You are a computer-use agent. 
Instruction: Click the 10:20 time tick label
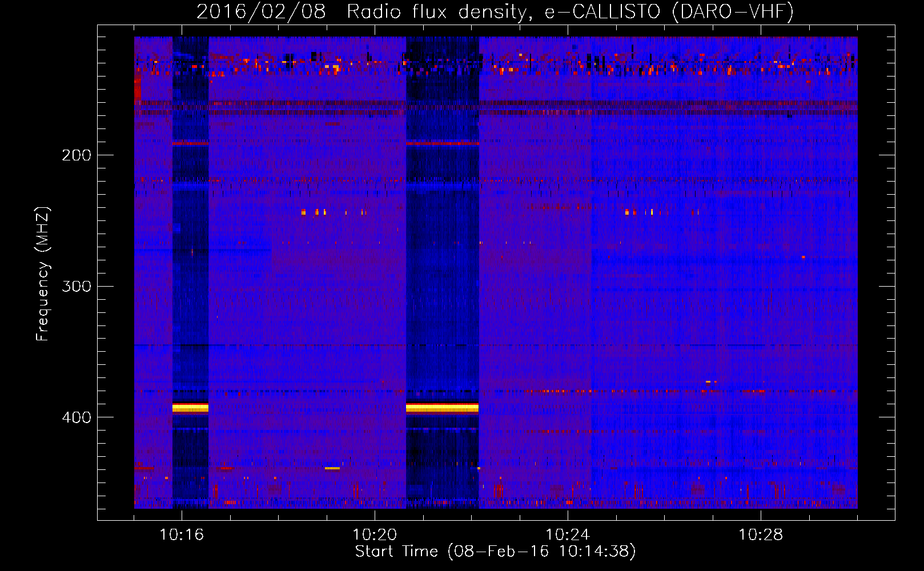375,535
